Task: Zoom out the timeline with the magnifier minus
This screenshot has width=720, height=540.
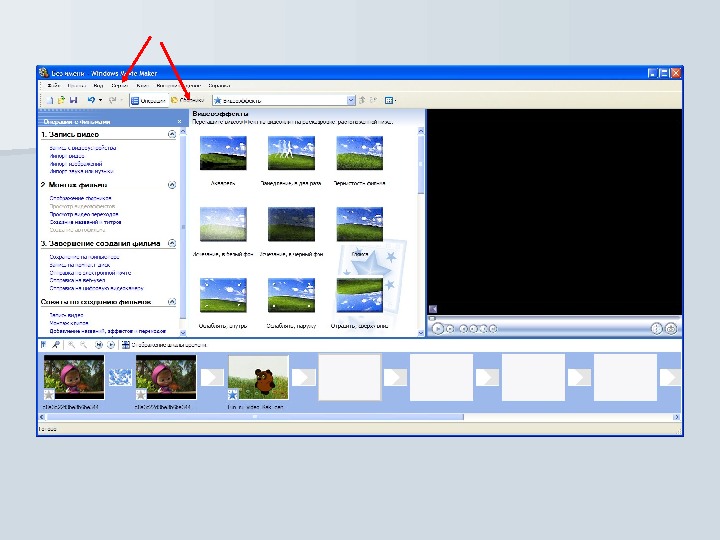Action: click(x=83, y=344)
